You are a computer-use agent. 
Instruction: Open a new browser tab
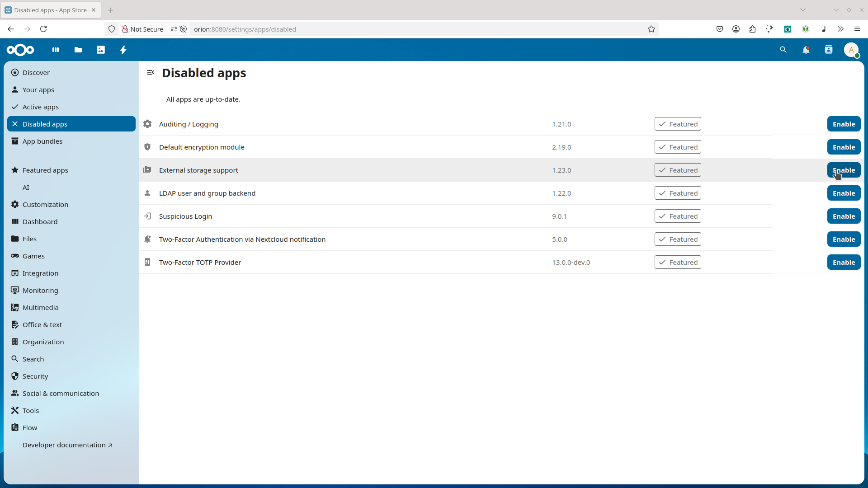111,10
